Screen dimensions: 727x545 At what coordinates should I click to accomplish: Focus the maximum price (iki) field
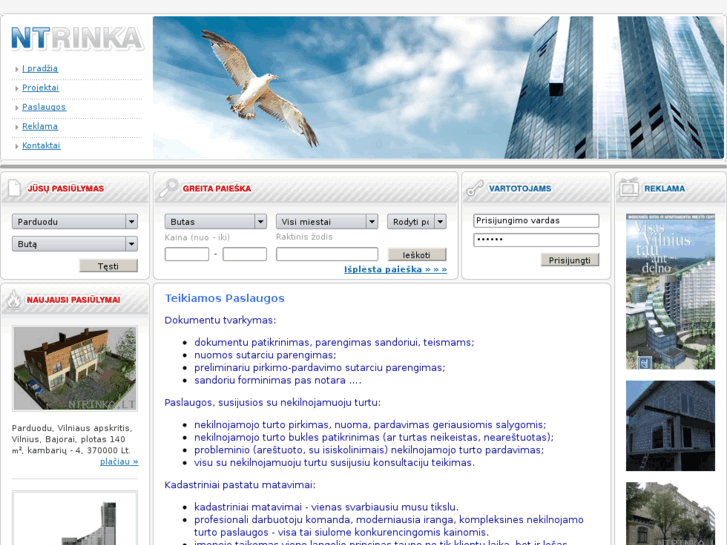pos(244,254)
